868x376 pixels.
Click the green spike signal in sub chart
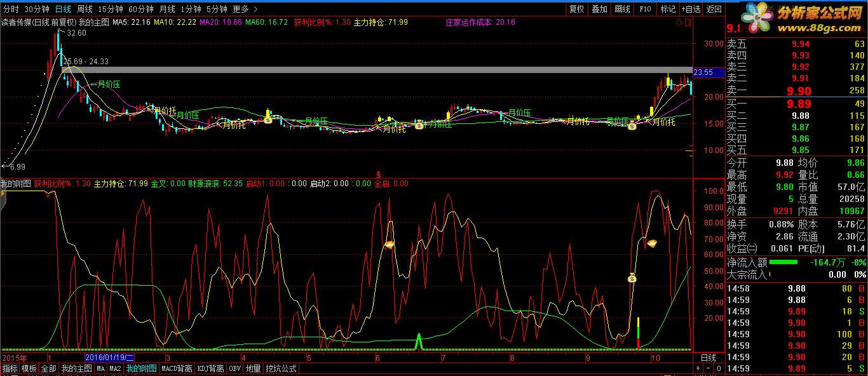[418, 341]
